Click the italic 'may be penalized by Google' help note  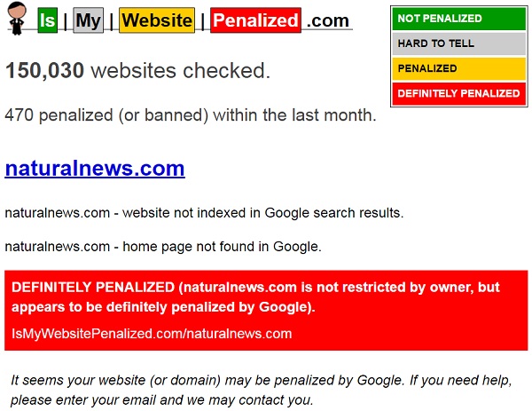click(x=262, y=390)
